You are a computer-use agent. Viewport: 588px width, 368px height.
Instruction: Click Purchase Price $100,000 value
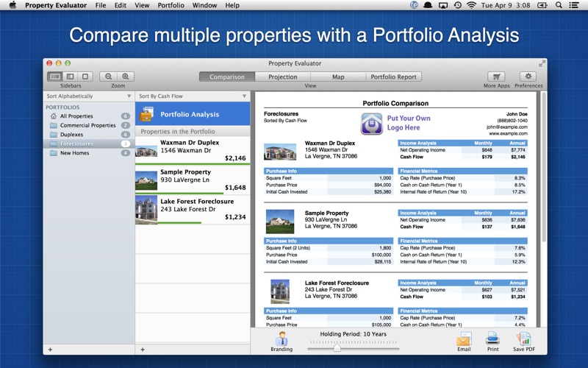coord(381,255)
